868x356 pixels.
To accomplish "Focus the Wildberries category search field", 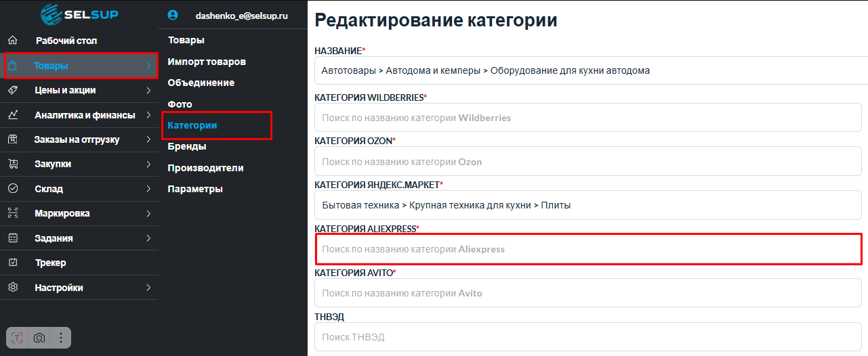I will click(588, 117).
